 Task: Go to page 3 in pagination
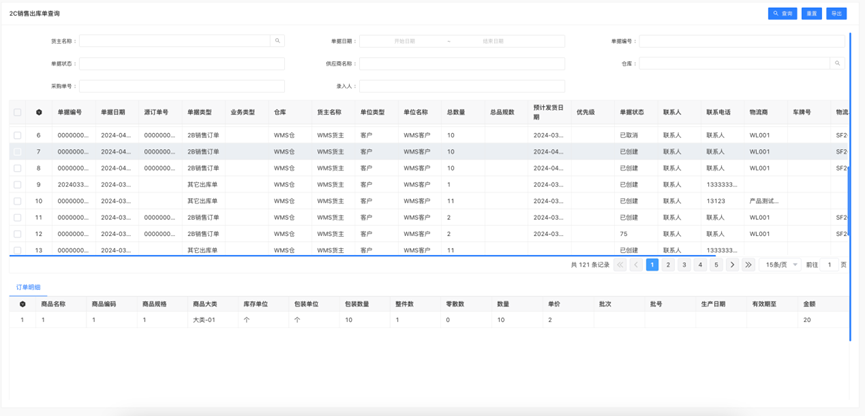tap(684, 265)
